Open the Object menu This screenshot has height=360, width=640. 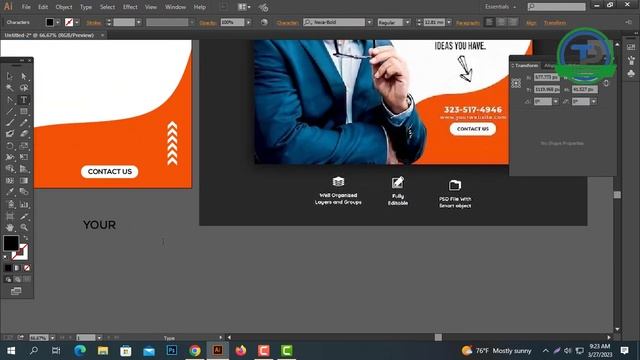click(64, 7)
